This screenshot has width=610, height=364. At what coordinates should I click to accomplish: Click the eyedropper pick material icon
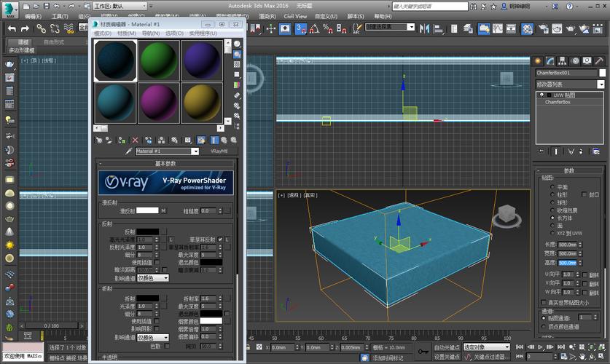tap(129, 151)
